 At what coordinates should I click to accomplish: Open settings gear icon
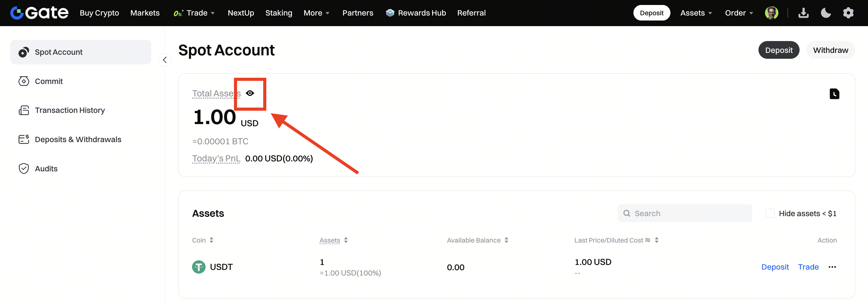coord(848,13)
